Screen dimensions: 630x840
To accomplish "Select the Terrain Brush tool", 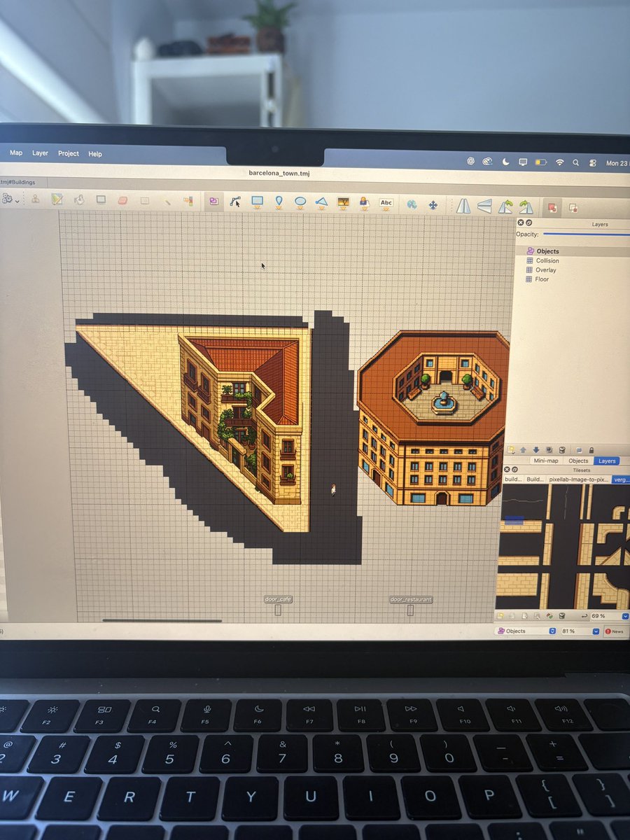I will (57, 199).
